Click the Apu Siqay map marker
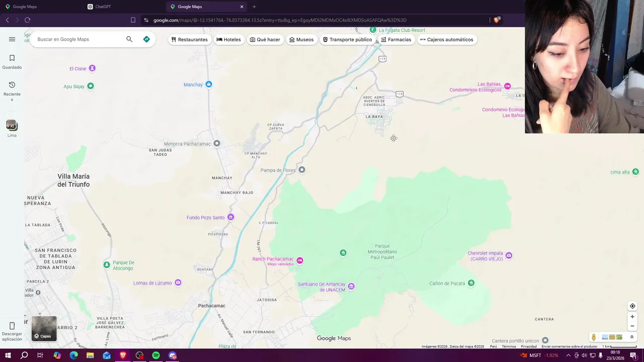644x362 pixels. (x=91, y=86)
